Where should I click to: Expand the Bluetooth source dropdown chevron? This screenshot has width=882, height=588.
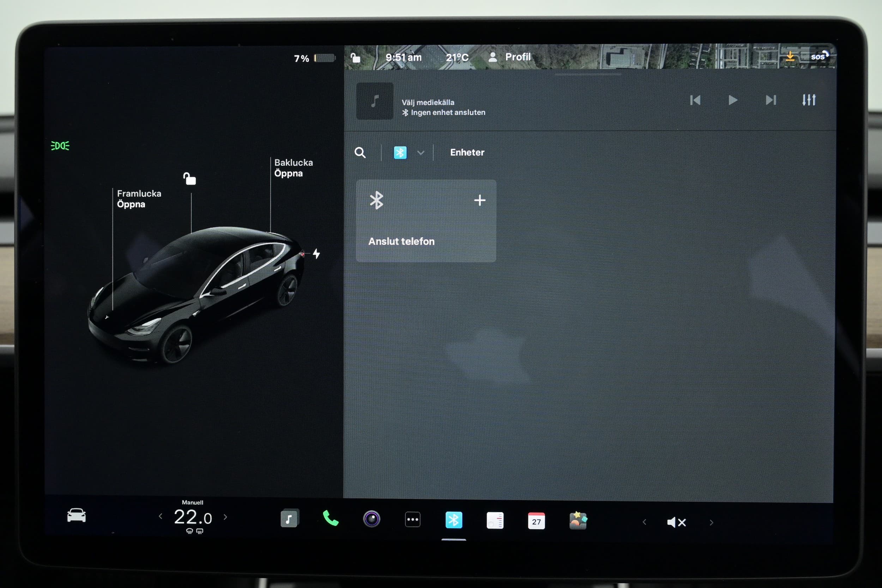pyautogui.click(x=421, y=153)
